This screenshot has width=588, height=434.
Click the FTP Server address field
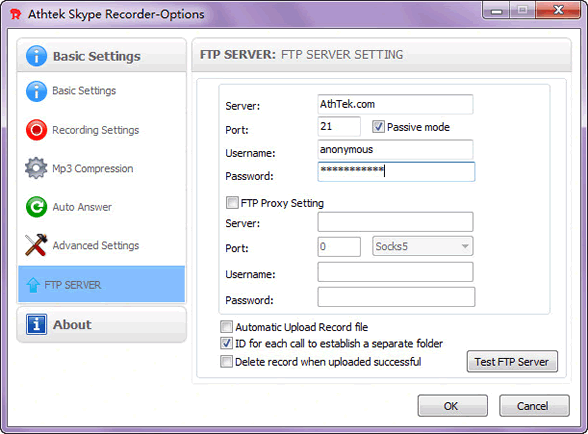(395, 104)
